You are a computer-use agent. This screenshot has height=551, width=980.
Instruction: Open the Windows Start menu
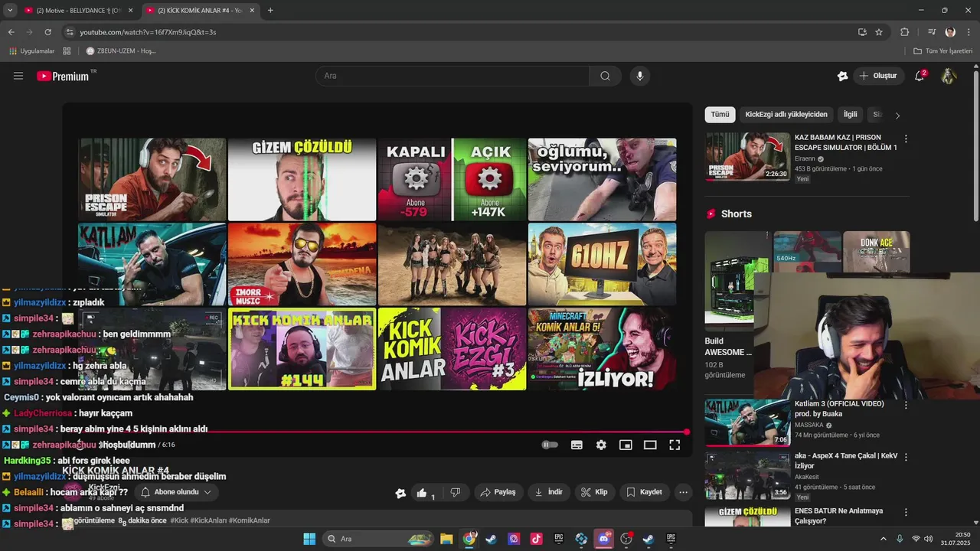pos(309,539)
